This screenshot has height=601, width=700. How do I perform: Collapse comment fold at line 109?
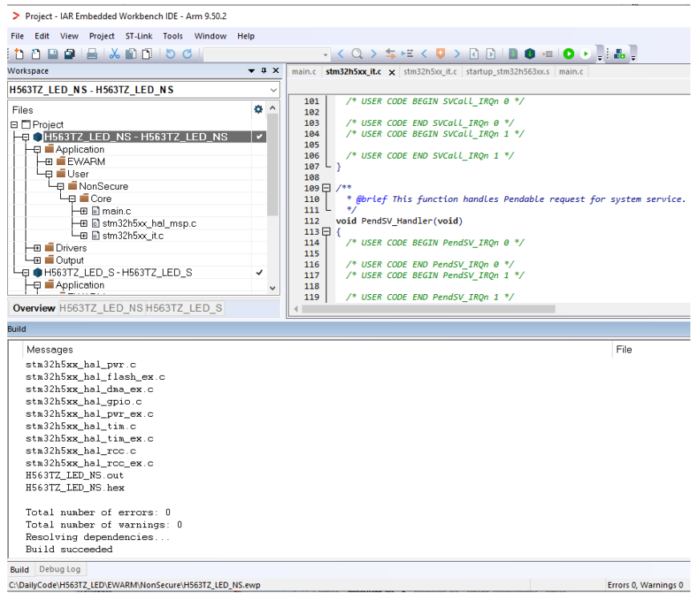[x=326, y=188]
